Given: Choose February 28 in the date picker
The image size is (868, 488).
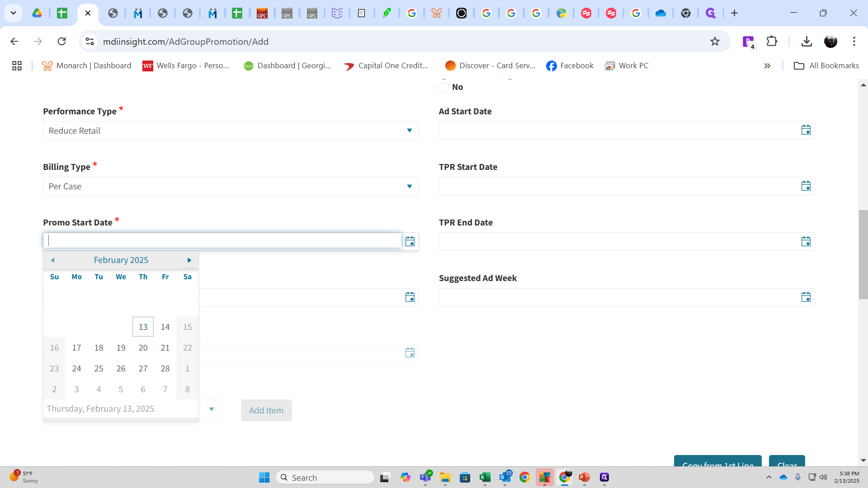Looking at the screenshot, I should click(x=165, y=368).
